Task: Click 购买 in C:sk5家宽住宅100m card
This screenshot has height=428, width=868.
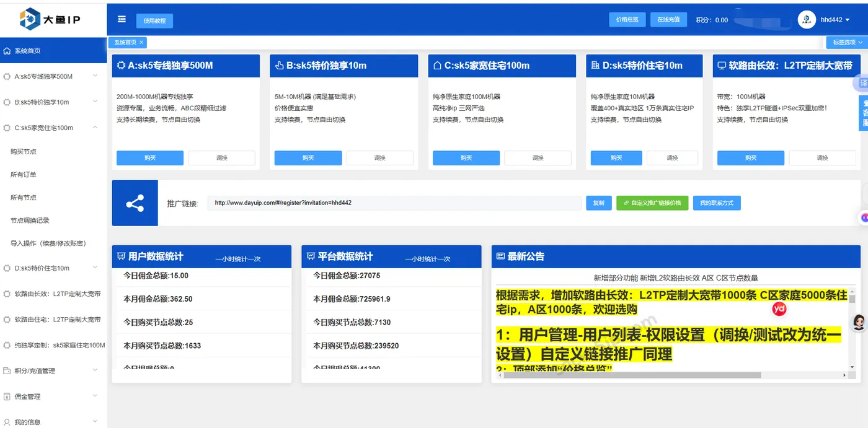Action: pos(466,158)
